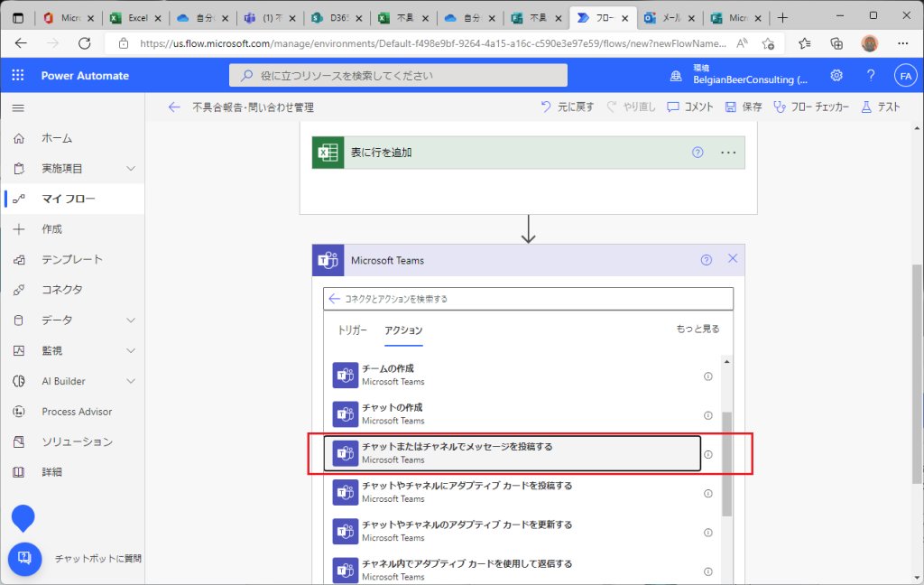Select チャットやチャネルのアダプティブ カードを更新する action
The image size is (924, 585).
click(513, 531)
